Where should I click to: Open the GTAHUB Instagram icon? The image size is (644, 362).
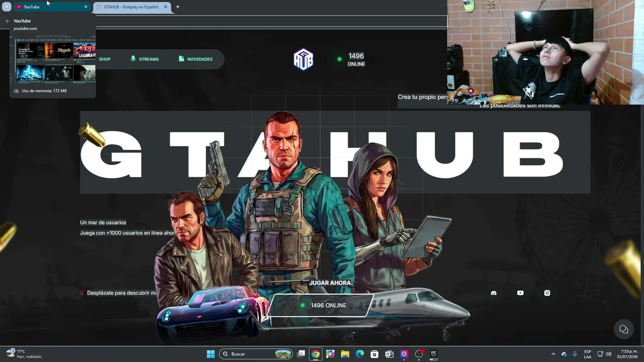click(x=547, y=293)
